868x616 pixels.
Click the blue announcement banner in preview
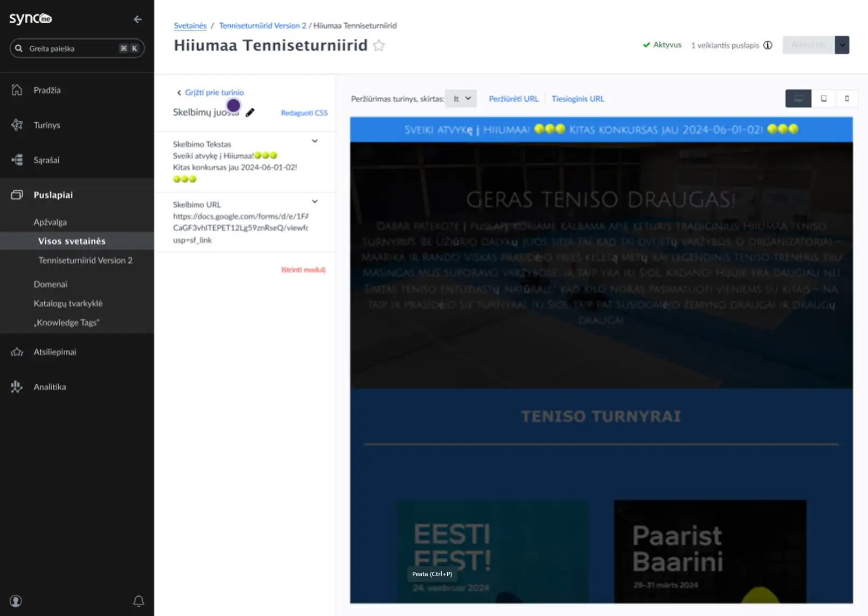click(601, 129)
